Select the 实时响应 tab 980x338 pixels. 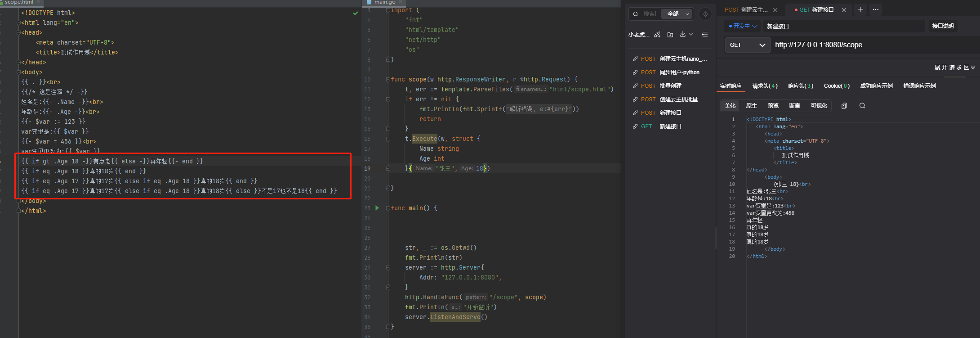click(731, 86)
